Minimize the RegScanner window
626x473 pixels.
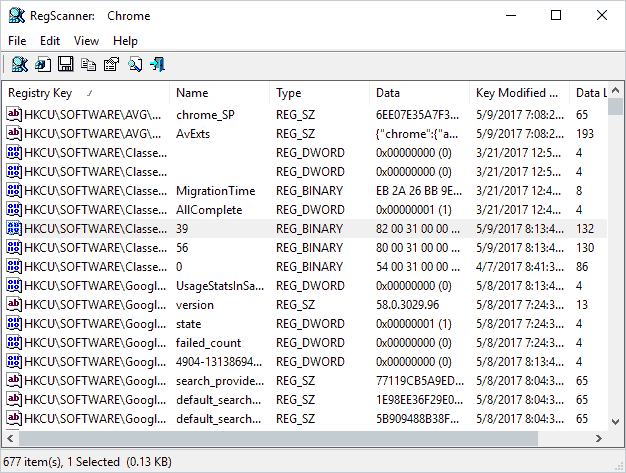(x=511, y=16)
